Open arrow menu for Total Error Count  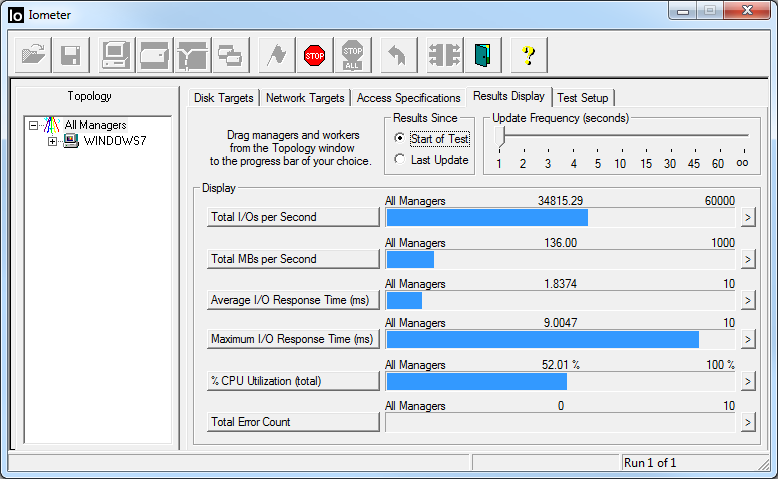coord(748,422)
